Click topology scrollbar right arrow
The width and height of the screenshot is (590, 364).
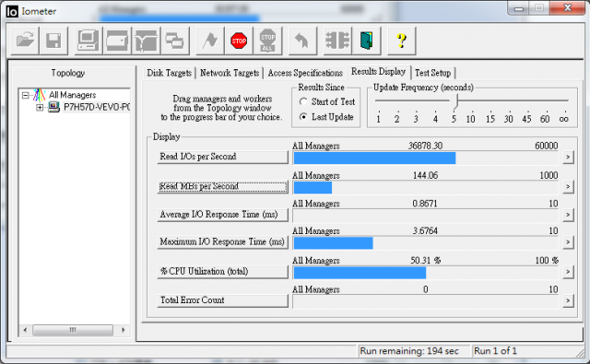tap(124, 330)
